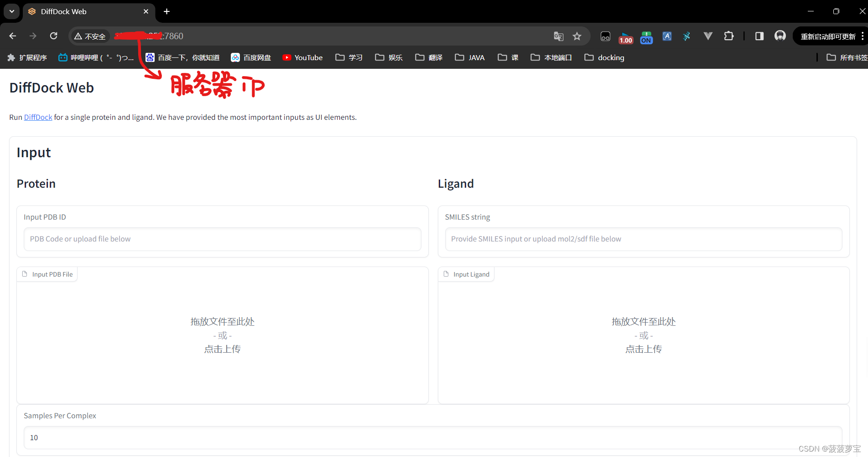Open the browser profile avatar icon
Viewport: 868px width, 457px height.
coord(780,36)
